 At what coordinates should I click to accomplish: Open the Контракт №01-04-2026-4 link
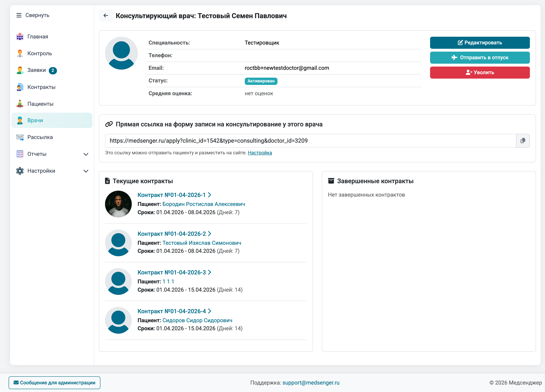pyautogui.click(x=172, y=311)
